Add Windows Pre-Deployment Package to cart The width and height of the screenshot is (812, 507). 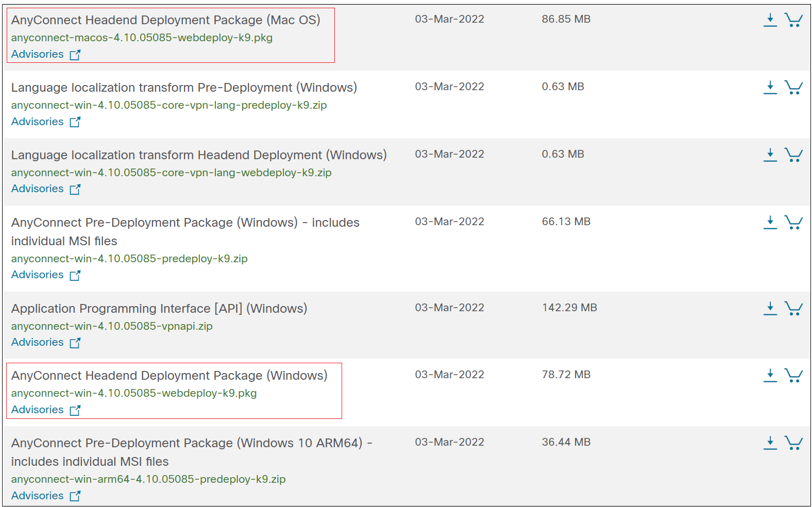[x=793, y=223]
